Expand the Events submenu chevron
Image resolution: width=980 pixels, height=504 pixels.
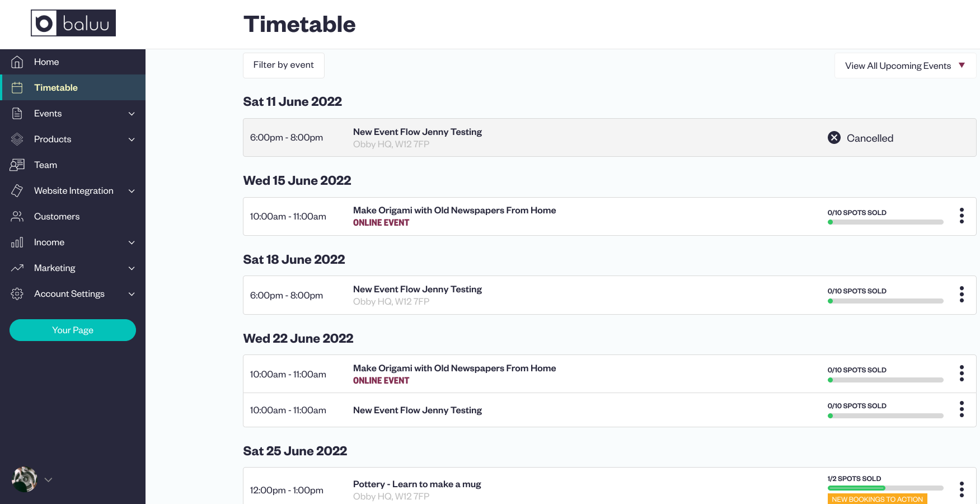coord(132,114)
